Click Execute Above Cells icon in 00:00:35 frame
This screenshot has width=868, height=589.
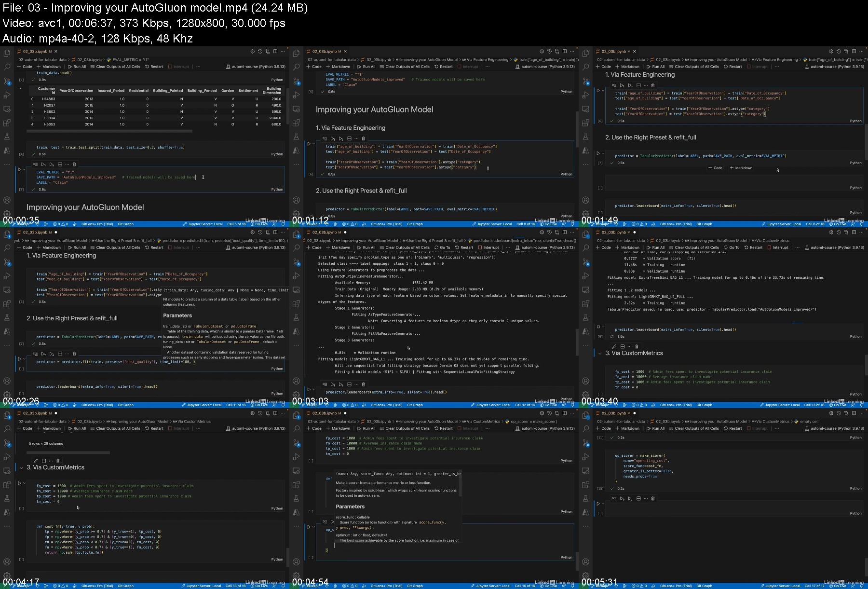(x=43, y=164)
